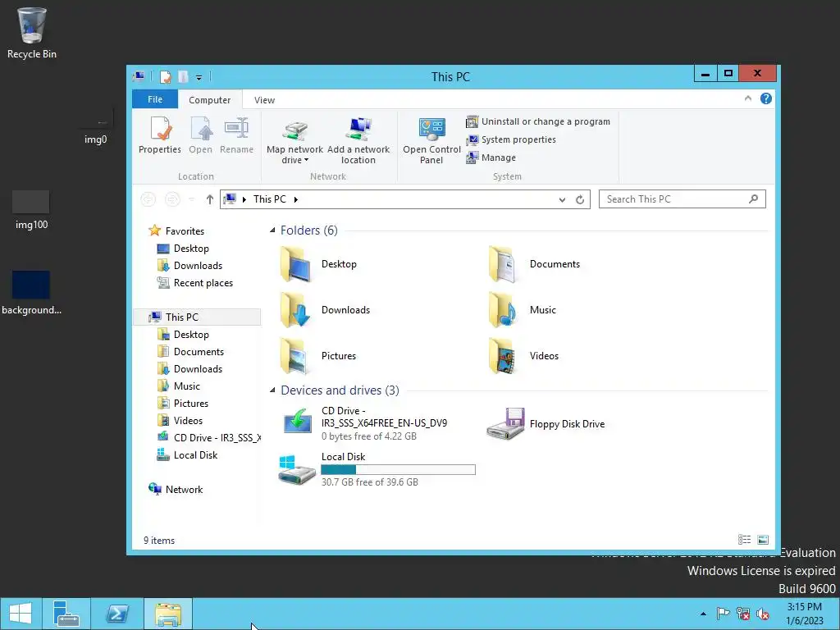Click the Up one level arrow
Screen dimensions: 840x630
tap(209, 199)
